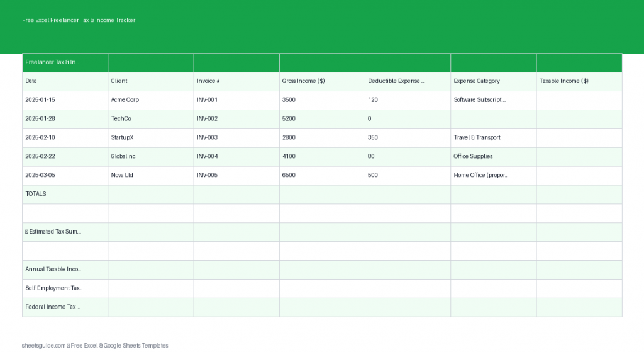Select the Client column header cell
Image resolution: width=644 pixels, height=352 pixels.
point(150,81)
